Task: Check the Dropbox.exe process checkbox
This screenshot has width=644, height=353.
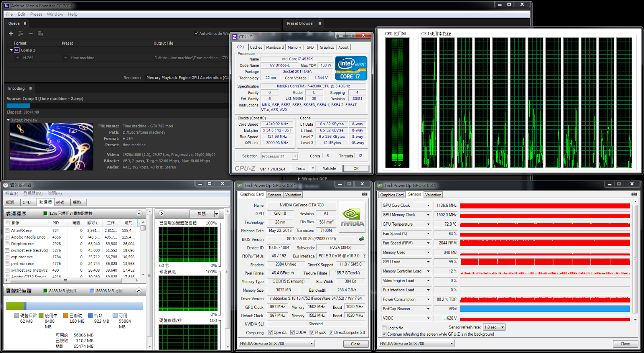Action: 7,244
